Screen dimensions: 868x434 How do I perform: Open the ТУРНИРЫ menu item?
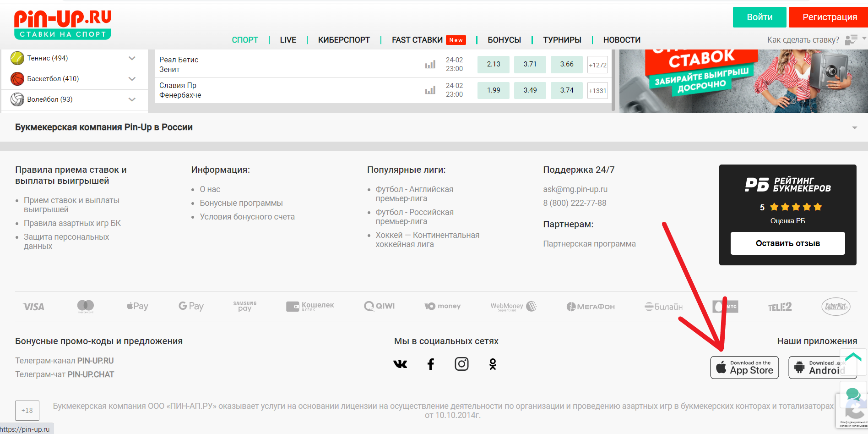[x=562, y=40]
